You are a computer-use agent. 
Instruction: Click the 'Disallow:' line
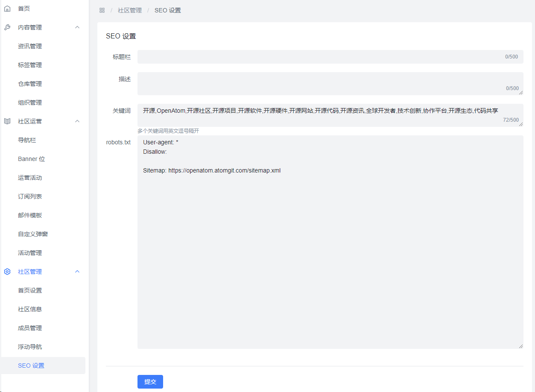pyautogui.click(x=155, y=152)
